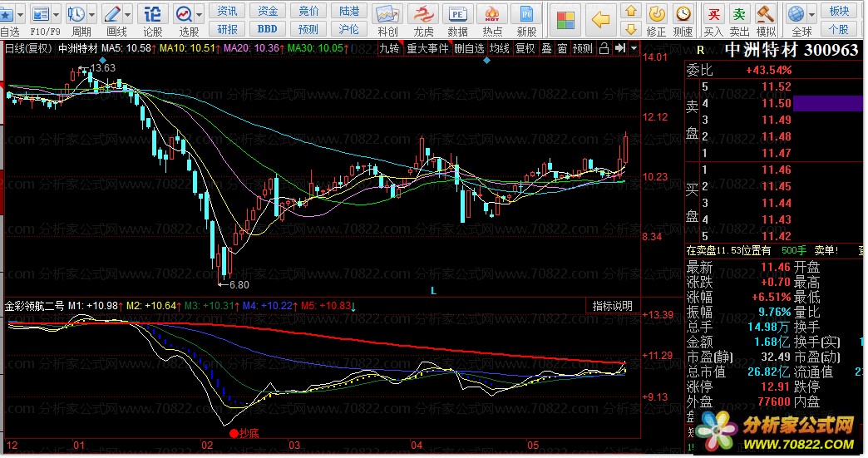Open the 竞价 tab button
This screenshot has width=868, height=458.
coord(308,11)
